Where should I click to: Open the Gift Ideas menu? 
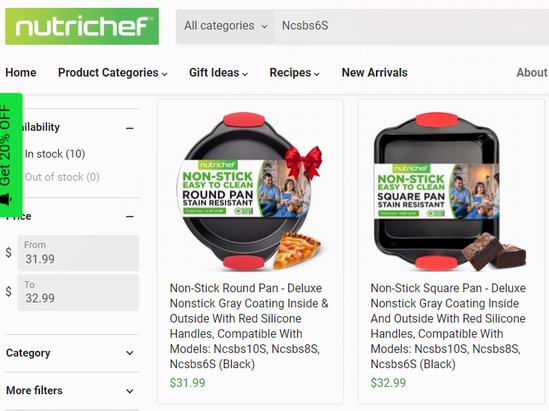point(218,72)
